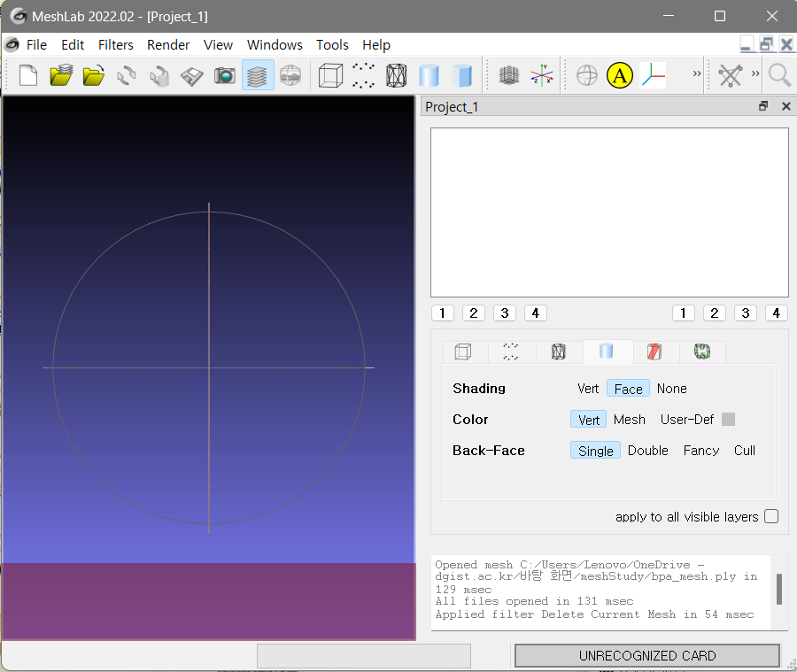Set Shading to None

[671, 389]
